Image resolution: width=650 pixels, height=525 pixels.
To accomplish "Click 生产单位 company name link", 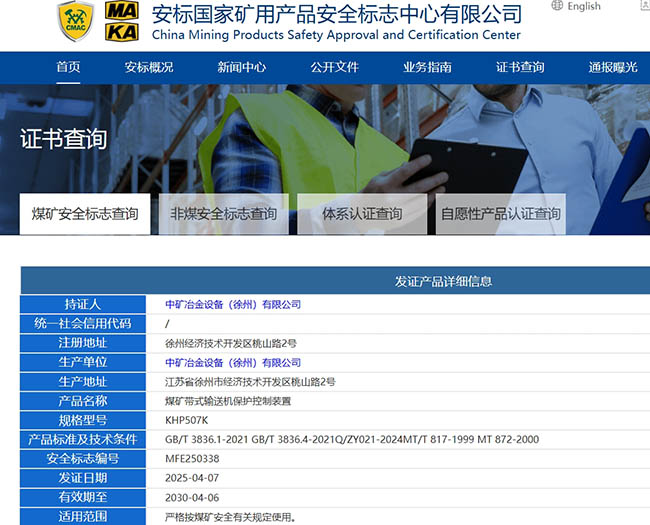I will coord(233,363).
